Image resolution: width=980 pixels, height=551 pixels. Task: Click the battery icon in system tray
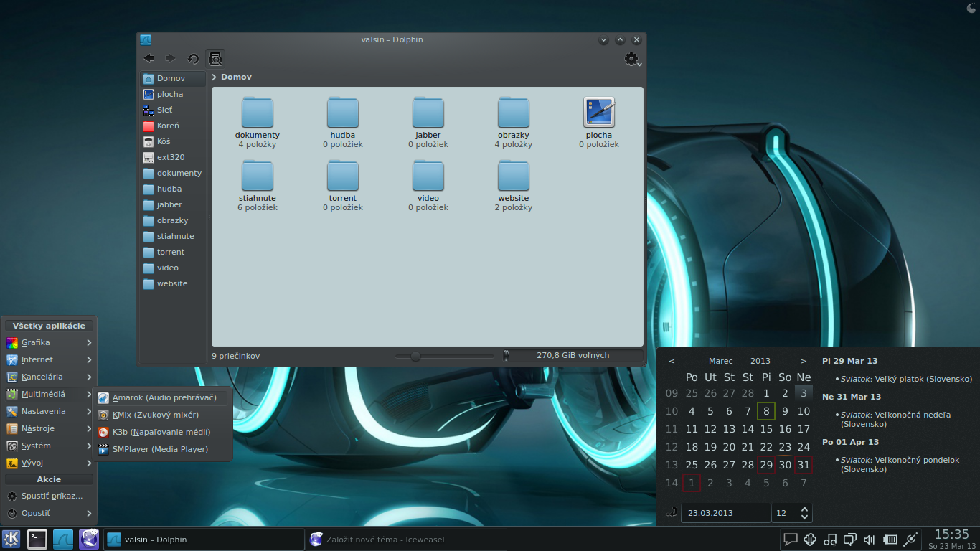click(890, 540)
